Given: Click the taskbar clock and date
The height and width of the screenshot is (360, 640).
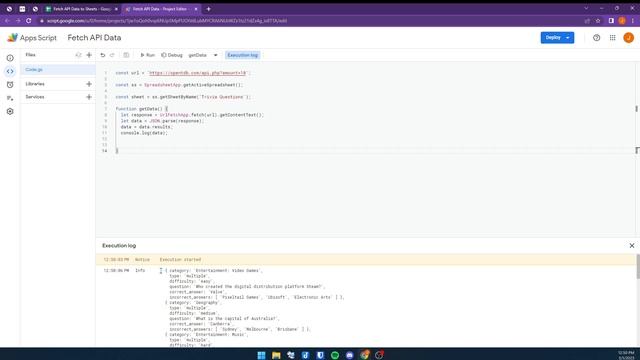Looking at the screenshot, I should (626, 355).
